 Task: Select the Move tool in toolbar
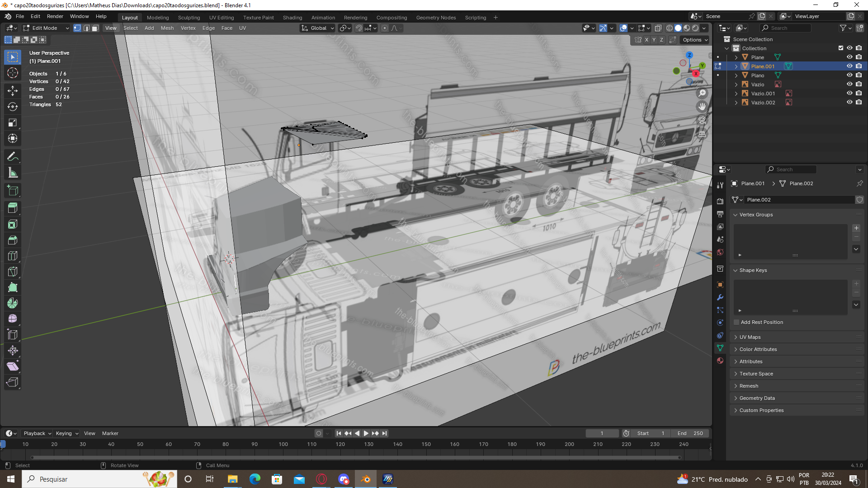click(x=13, y=90)
